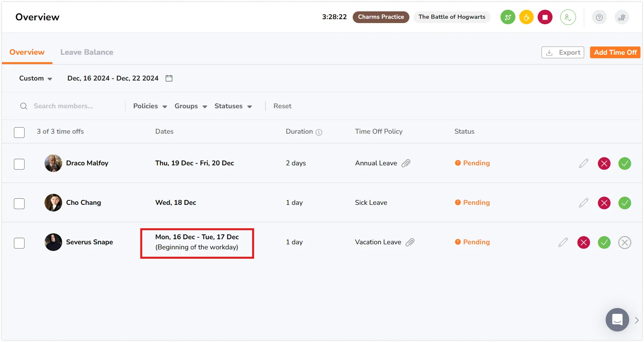Click the Export button

point(563,52)
